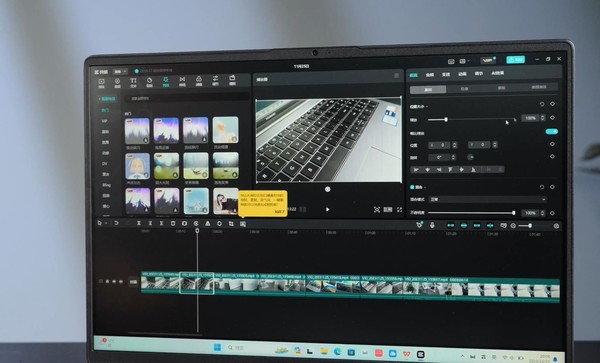
Task: Switch to the AI effects tab in properties
Action: click(498, 73)
